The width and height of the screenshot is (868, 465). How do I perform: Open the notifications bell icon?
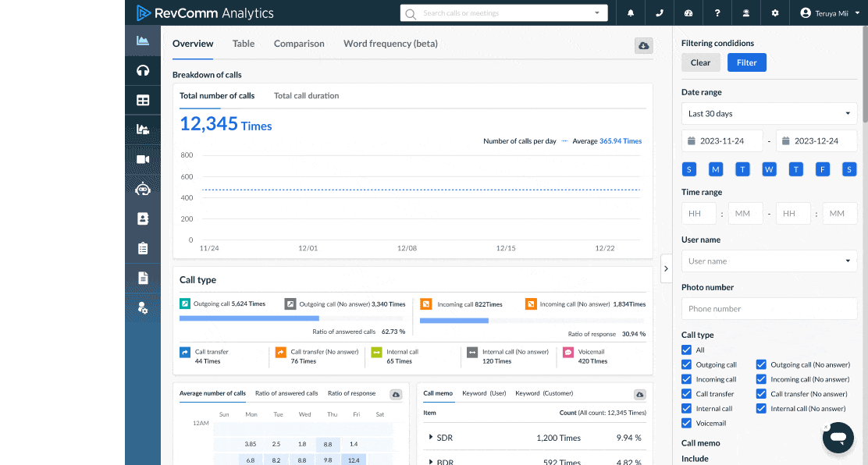(x=631, y=13)
